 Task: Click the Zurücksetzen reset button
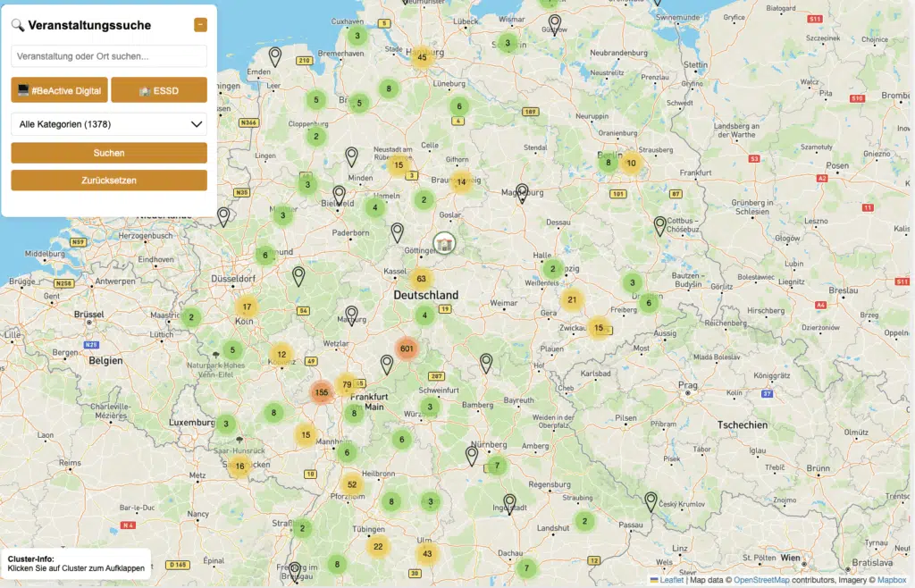[x=109, y=180]
